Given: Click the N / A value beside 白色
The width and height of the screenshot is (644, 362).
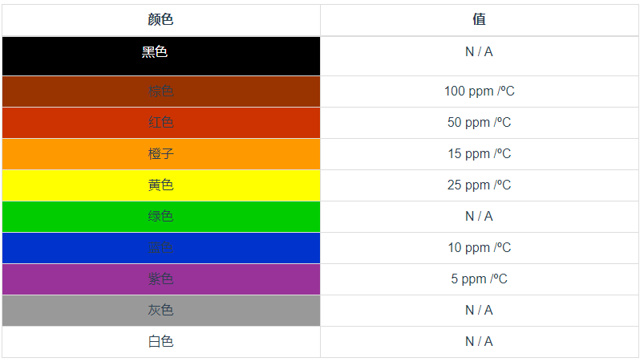Looking at the screenshot, I should click(479, 342).
